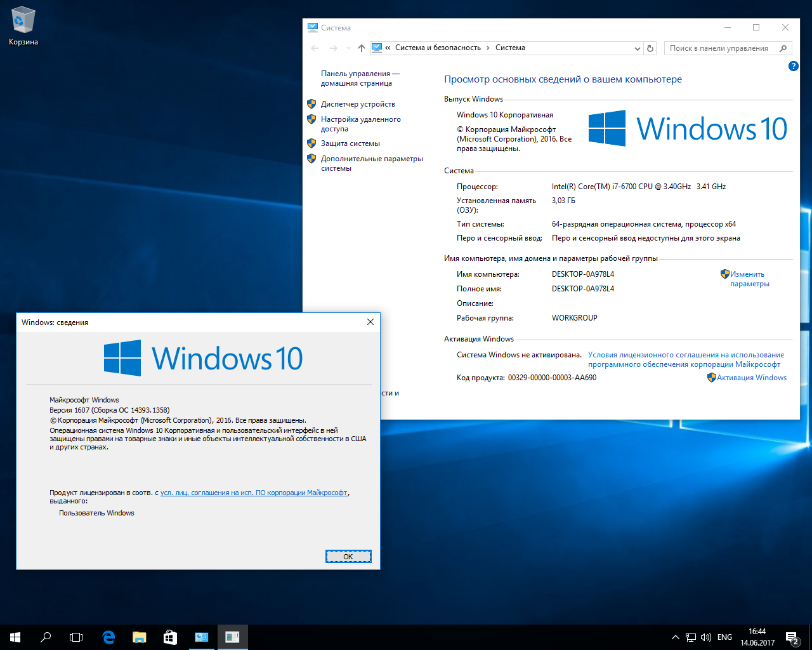The width and height of the screenshot is (812, 650).
Task: Select 'Система и безопасность' breadcrumb
Action: (x=438, y=48)
